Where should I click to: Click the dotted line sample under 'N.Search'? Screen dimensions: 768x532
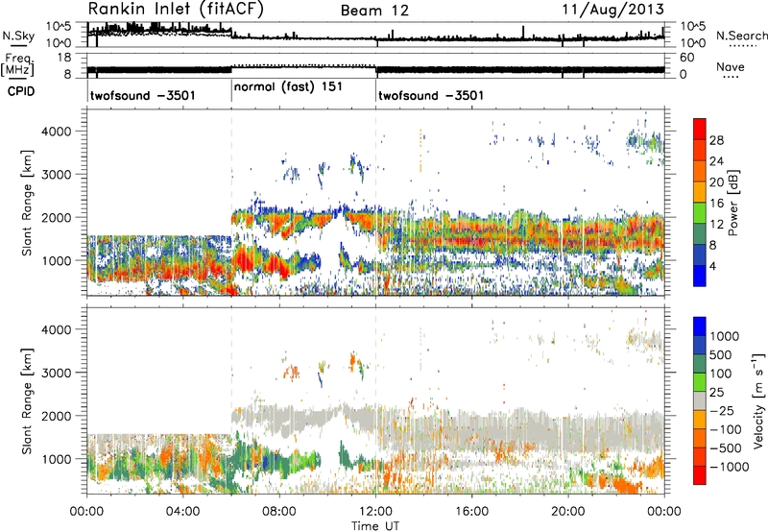pos(743,46)
